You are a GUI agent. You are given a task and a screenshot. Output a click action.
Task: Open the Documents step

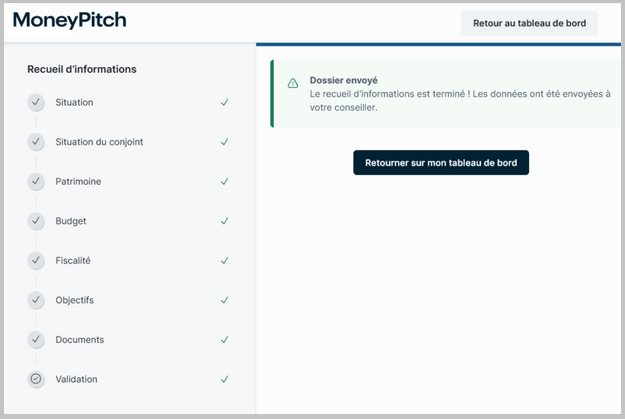pyautogui.click(x=79, y=340)
